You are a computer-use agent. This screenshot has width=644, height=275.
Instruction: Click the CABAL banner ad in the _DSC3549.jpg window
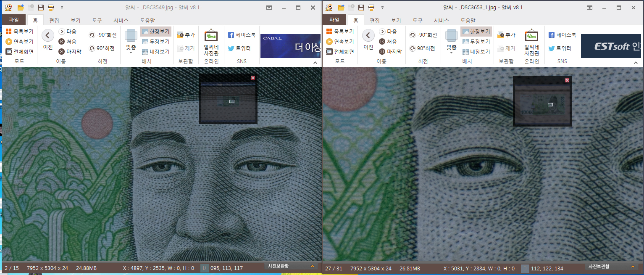coord(290,46)
